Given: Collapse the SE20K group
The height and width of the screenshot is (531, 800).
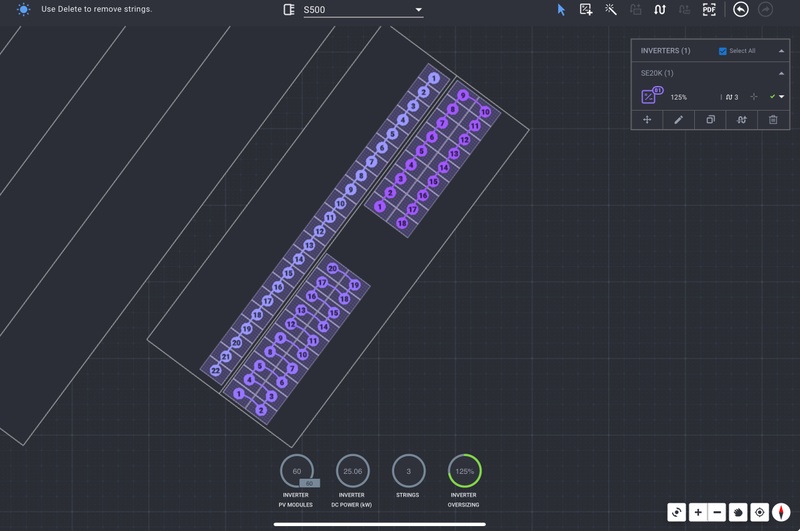Looking at the screenshot, I should click(x=781, y=73).
